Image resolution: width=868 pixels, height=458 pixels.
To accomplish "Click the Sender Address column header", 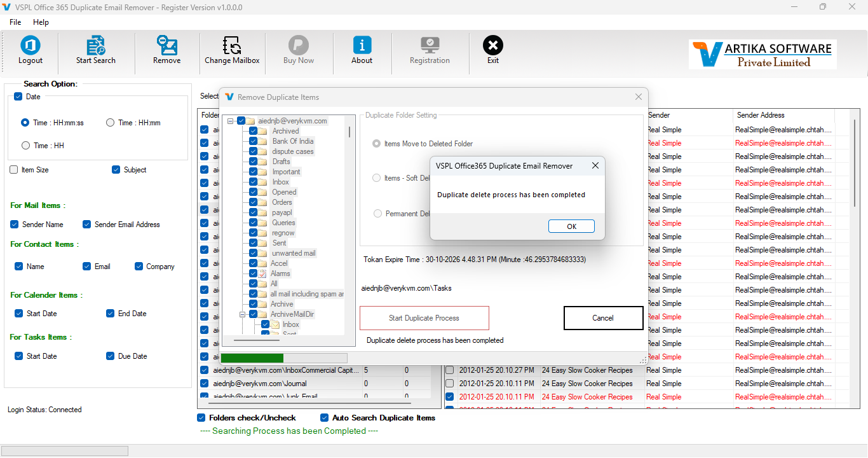I will [x=783, y=115].
